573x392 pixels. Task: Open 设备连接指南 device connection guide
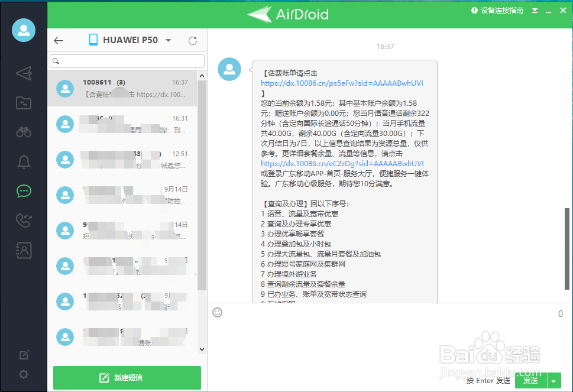coord(497,11)
